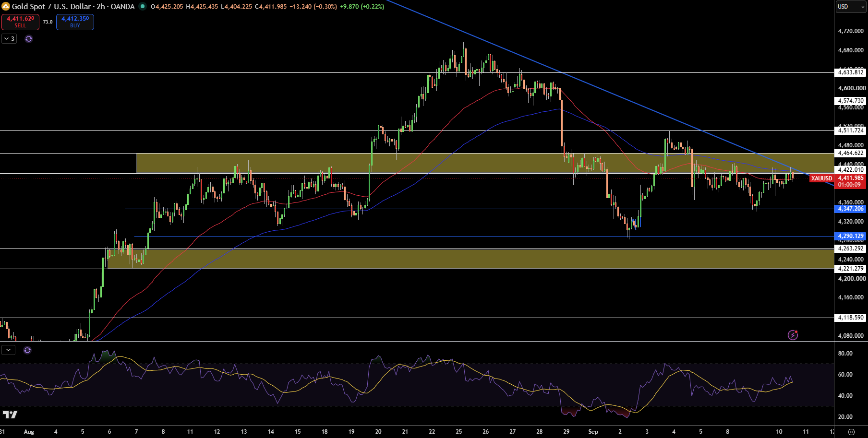Screen dimensions: 868x438
Task: Select the 4,574.730 price level label
Action: 851,101
